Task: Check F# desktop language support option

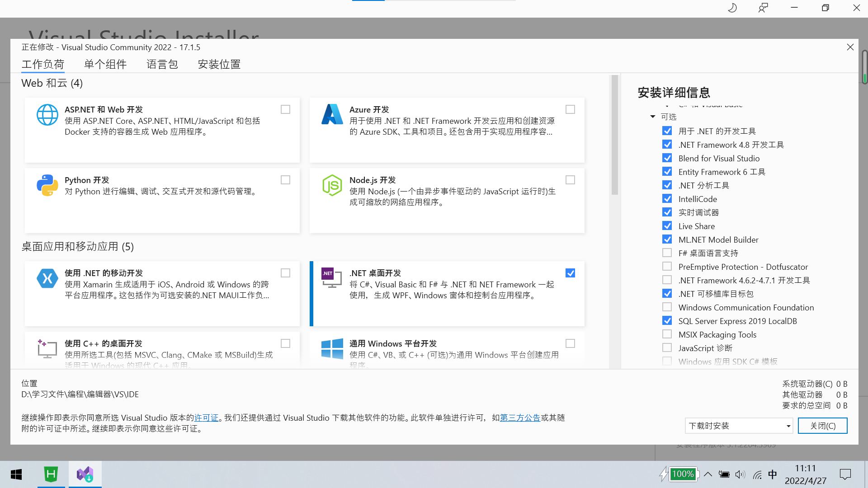Action: coord(667,253)
